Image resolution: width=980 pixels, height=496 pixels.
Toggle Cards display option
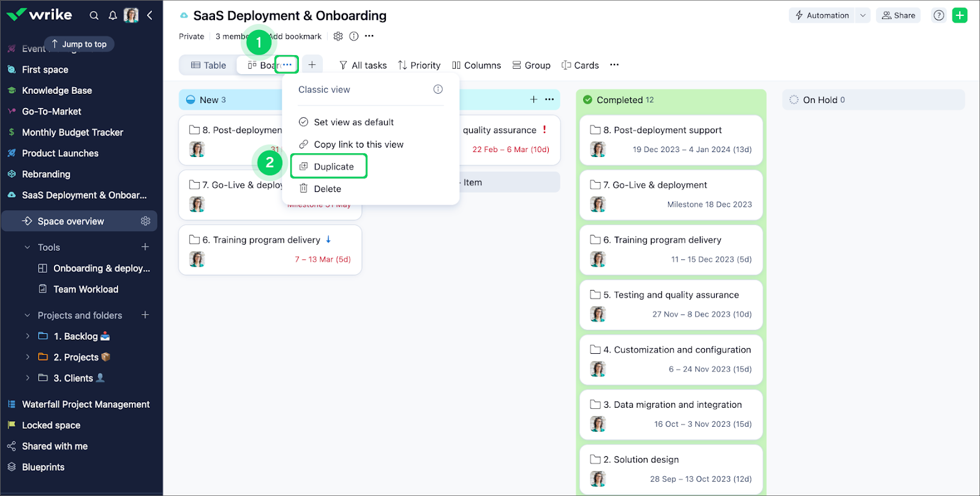click(580, 65)
